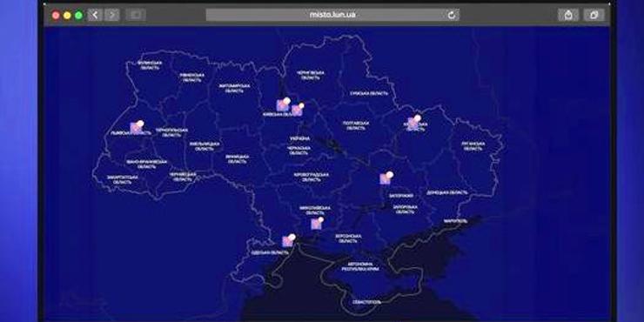Open the marker above Запоріжжя label
This screenshot has width=644, height=322.
coord(386,178)
